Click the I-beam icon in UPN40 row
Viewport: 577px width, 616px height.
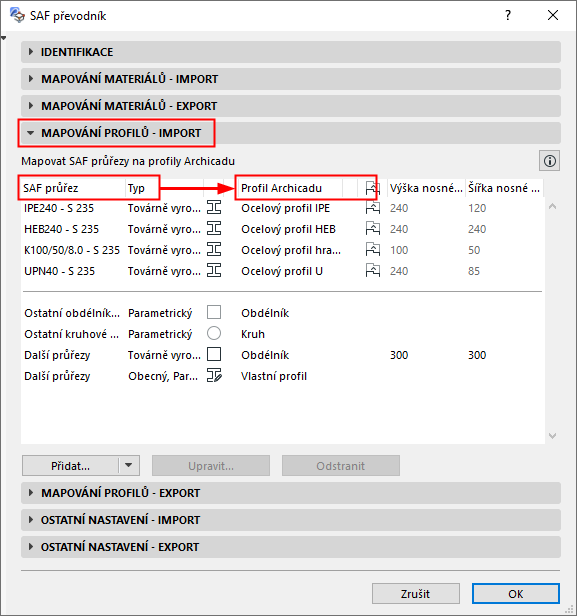214,270
